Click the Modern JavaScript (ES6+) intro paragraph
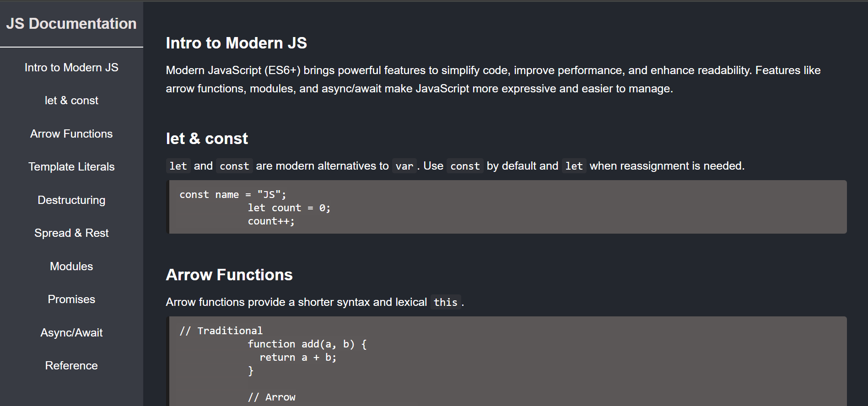This screenshot has width=868, height=406. point(492,80)
